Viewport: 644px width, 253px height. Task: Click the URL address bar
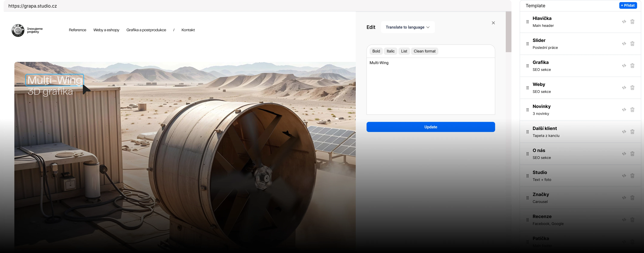[258, 6]
